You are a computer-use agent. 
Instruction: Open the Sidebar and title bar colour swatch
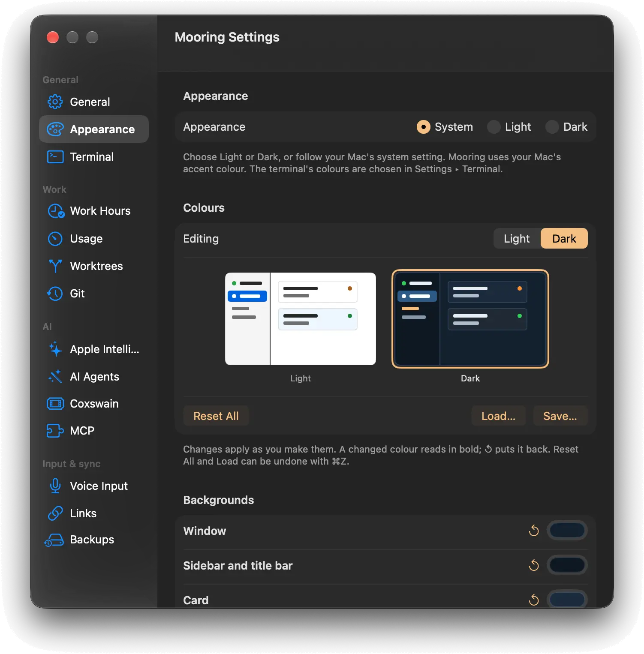(567, 565)
